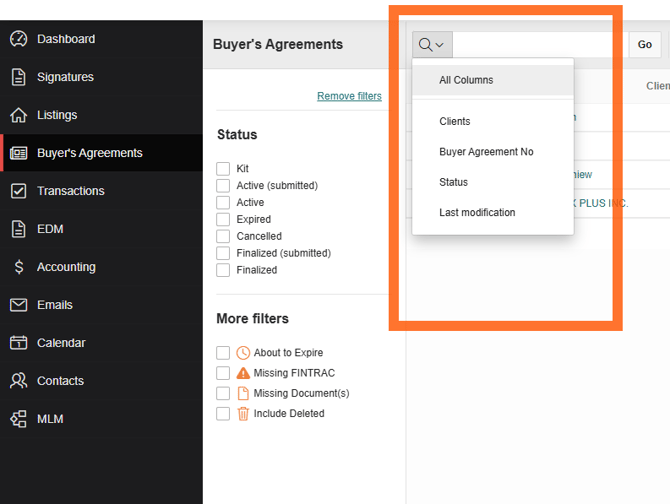Screen dimensions: 670x504
Task: Tick the Include Deleted checkbox
Action: click(223, 413)
